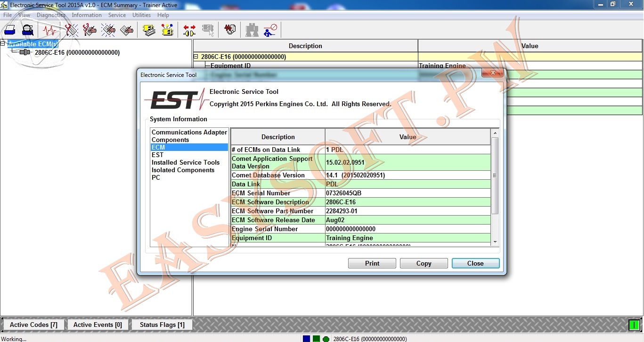Open Active Diagnostic Codes stethoscope icon

[72, 30]
